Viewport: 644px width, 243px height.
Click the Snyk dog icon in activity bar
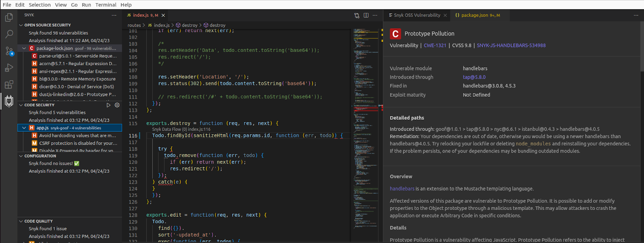tap(9, 101)
